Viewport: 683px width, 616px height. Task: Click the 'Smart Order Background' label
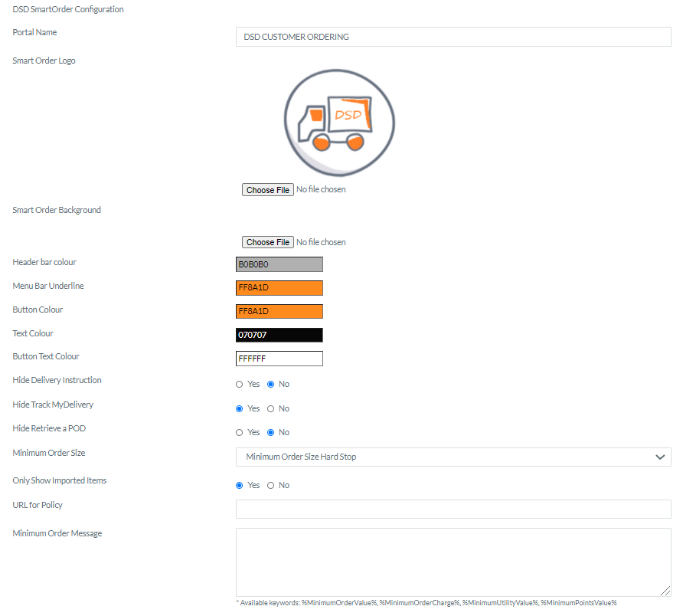pos(57,210)
